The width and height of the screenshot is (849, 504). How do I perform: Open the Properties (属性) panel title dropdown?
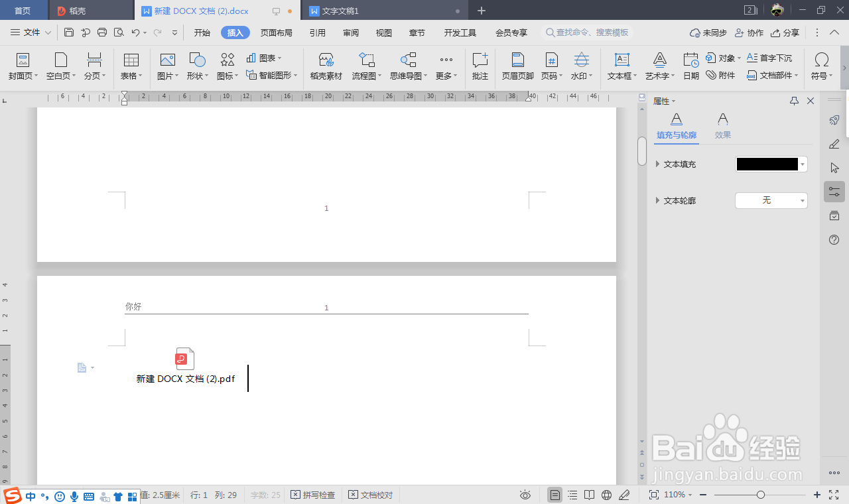click(665, 101)
